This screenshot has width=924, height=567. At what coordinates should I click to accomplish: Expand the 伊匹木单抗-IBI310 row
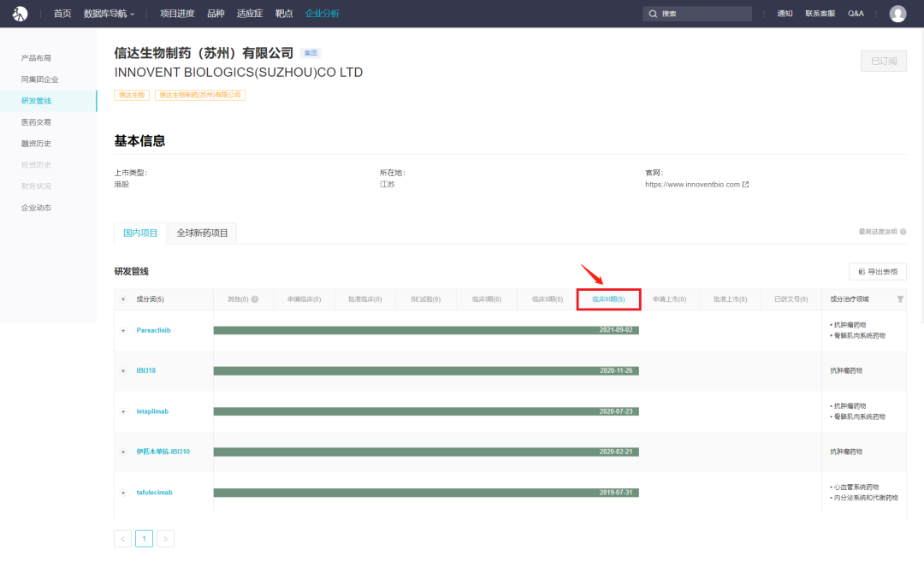tap(123, 452)
